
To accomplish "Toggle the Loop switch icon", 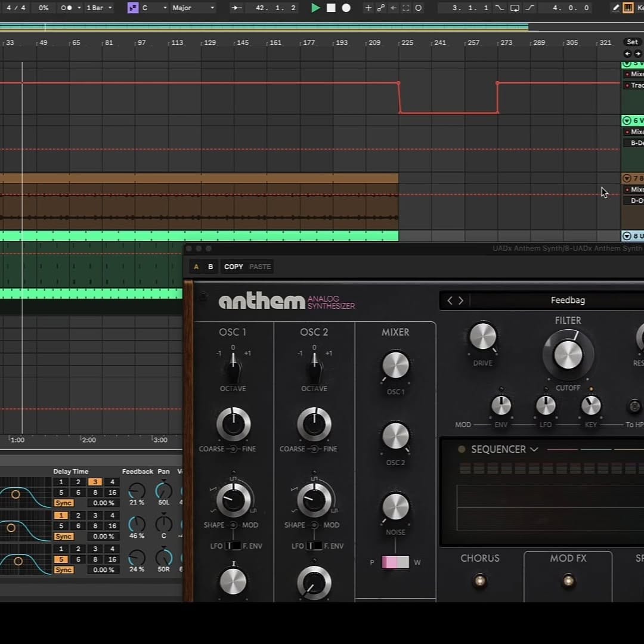I will coord(515,8).
